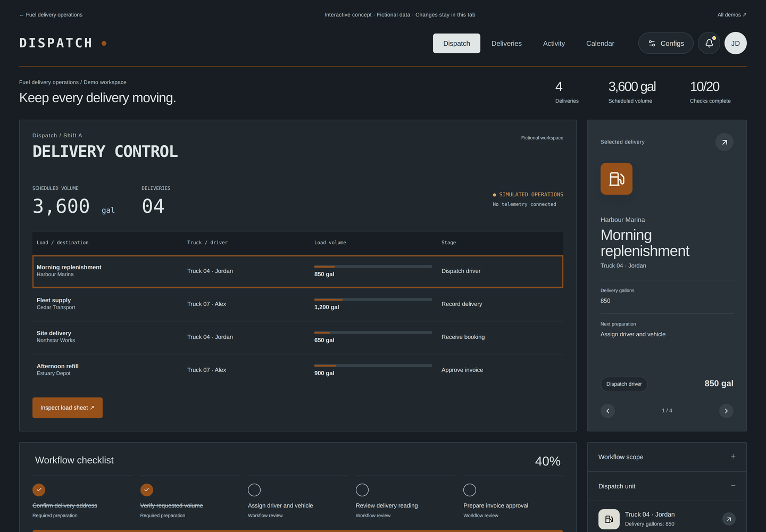Screen dimensions: 766x532
Task: Check Prepare invoice approval item
Action: coord(470,490)
